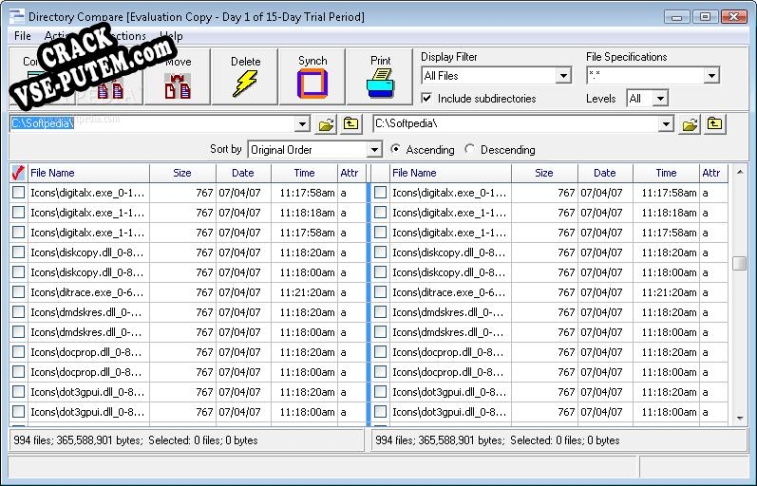This screenshot has width=757, height=486.
Task: Select left pane row Icons\docprop.dll 11:18:20am
Action: [188, 352]
